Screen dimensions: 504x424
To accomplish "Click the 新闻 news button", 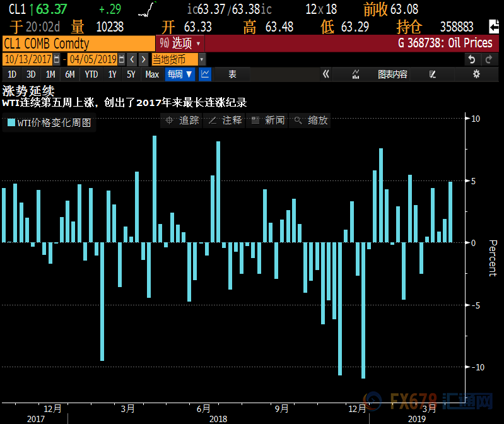I will click(x=267, y=120).
